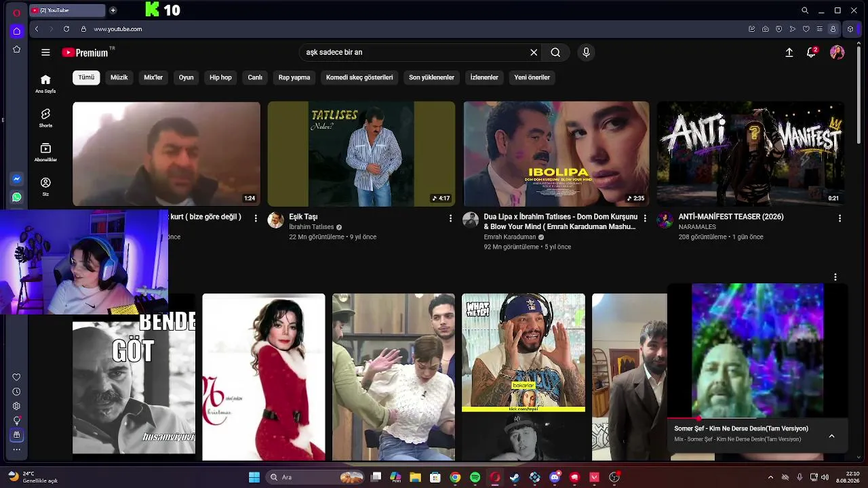Select the Yeni öneriler filter chip

pyautogui.click(x=532, y=77)
